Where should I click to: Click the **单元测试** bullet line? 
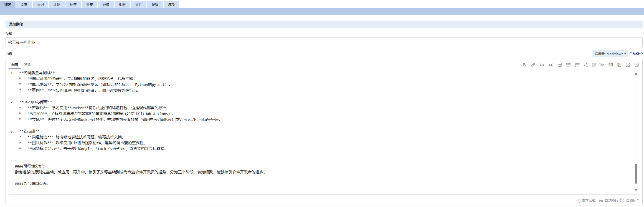point(95,84)
